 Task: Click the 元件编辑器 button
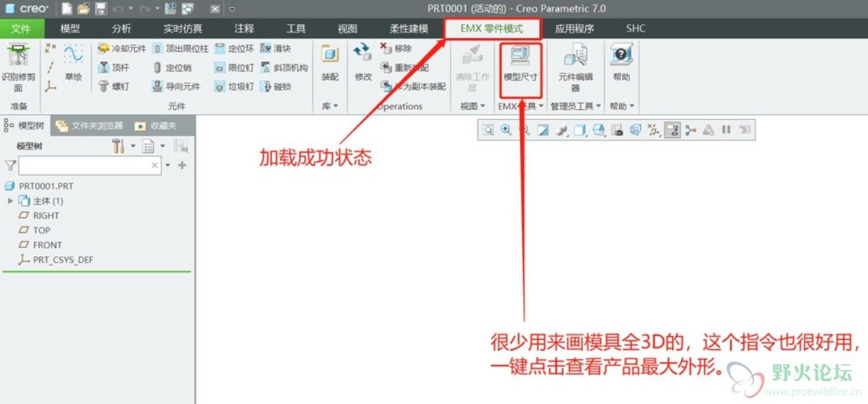(x=575, y=68)
